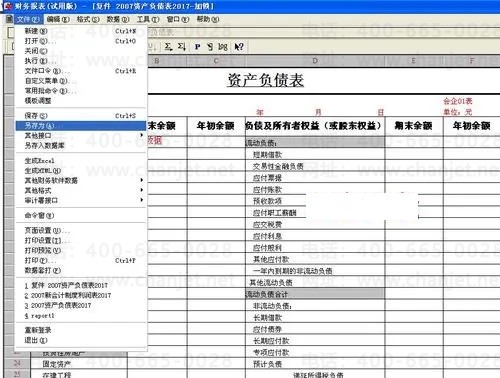This screenshot has width=500, height=378.
Task: Select row header 24
Action: 17,363
